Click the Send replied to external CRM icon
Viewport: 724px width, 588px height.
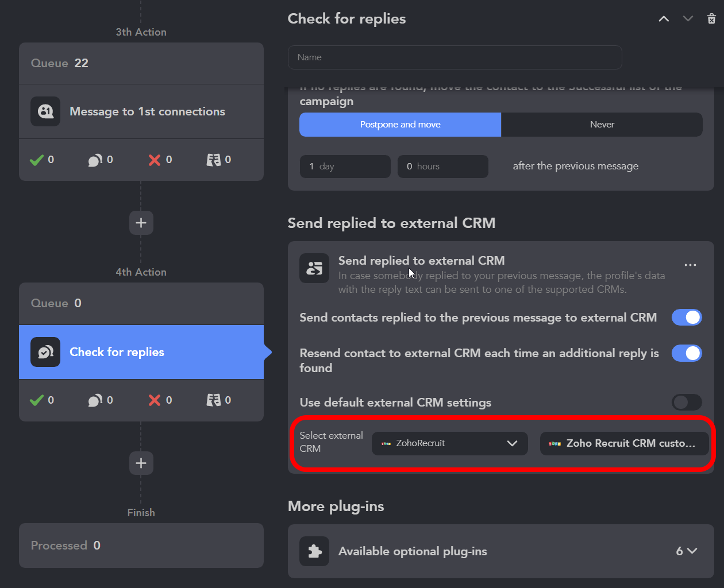click(314, 268)
